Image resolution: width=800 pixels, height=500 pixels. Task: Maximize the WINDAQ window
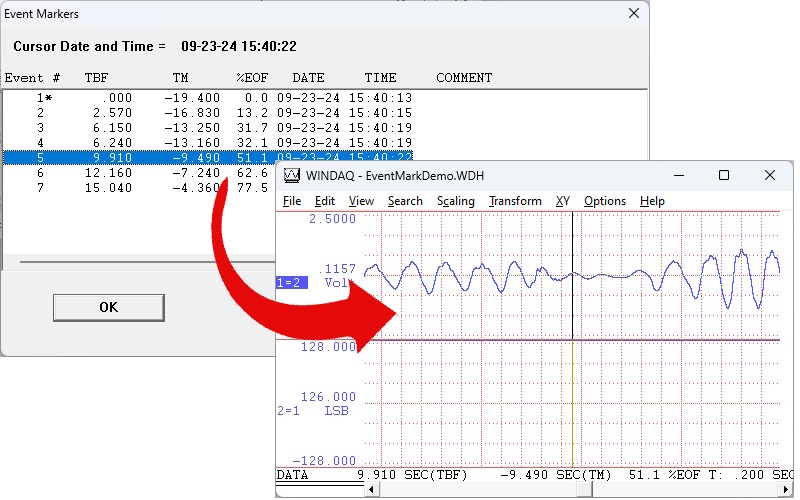pyautogui.click(x=723, y=176)
